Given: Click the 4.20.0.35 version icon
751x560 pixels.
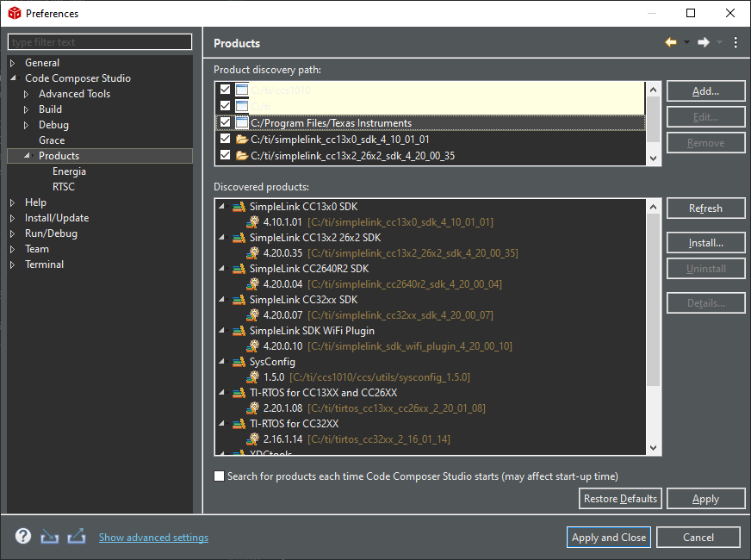Looking at the screenshot, I should pos(252,253).
